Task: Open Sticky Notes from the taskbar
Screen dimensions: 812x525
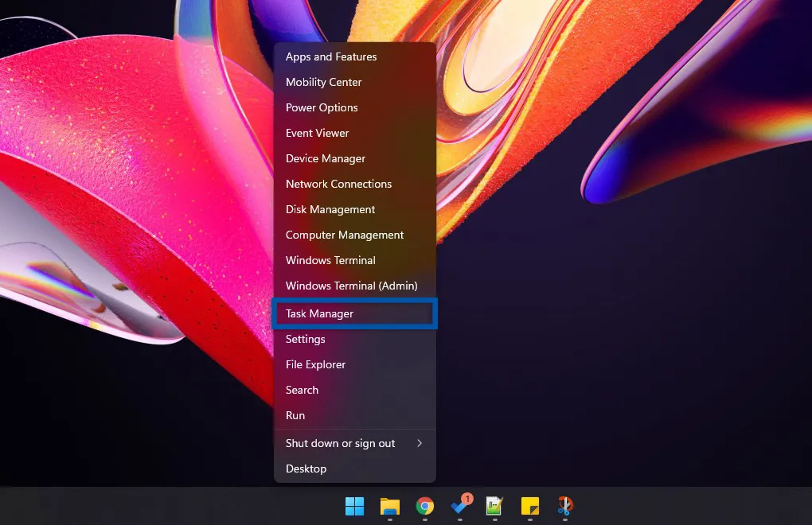Action: pos(529,507)
